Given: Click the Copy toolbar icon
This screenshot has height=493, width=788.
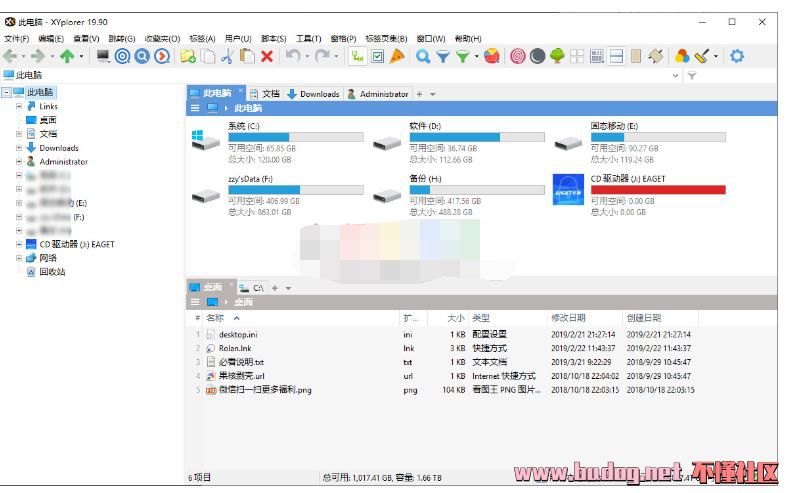Looking at the screenshot, I should [208, 56].
